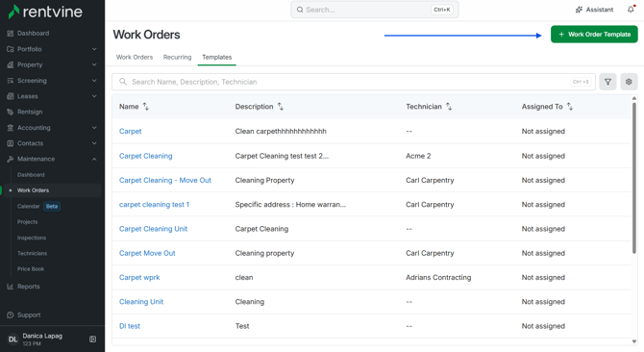Open the Cleaning Unit template
This screenshot has width=644, height=352.
pos(141,301)
